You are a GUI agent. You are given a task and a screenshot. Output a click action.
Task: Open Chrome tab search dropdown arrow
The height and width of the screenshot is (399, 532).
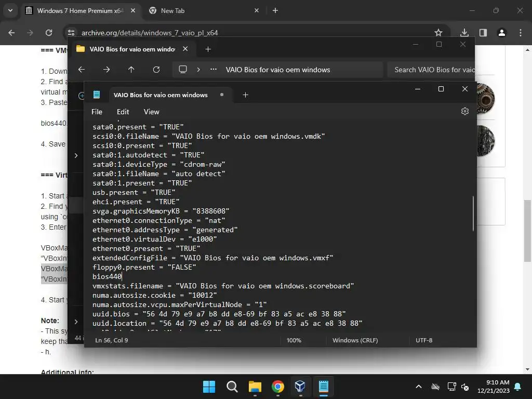[10, 10]
